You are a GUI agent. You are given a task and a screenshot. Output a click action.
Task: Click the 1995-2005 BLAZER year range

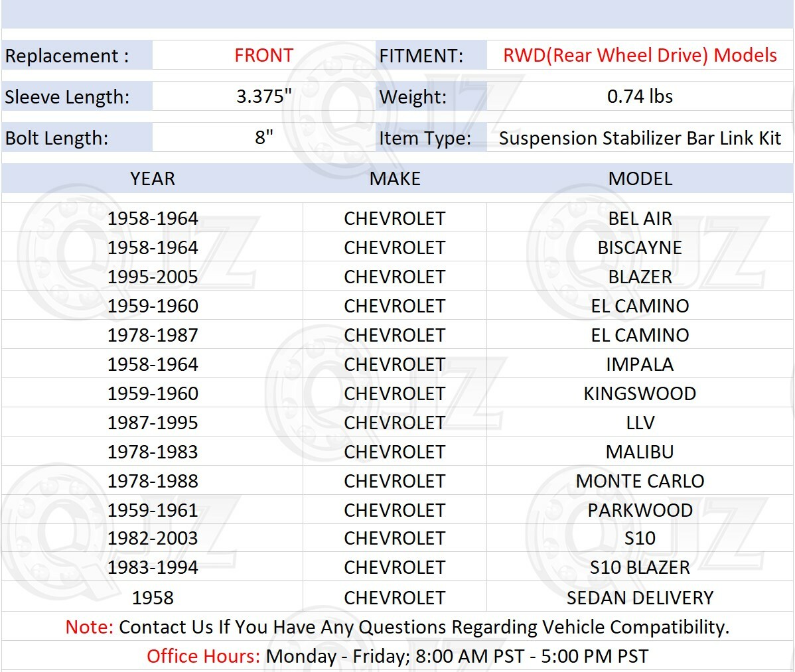pyautogui.click(x=154, y=277)
